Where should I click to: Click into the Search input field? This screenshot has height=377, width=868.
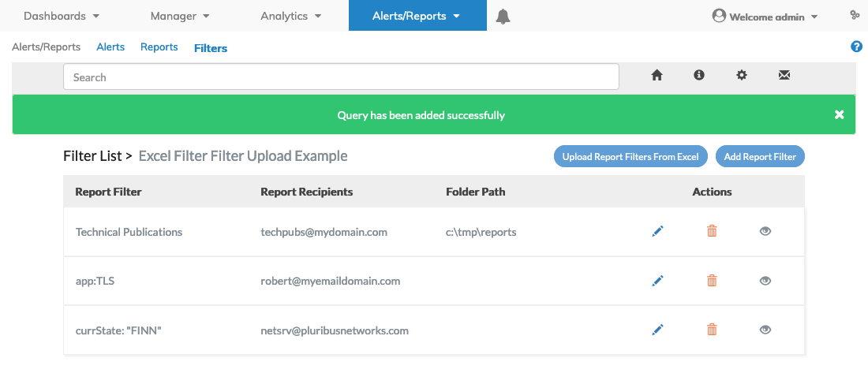coord(341,77)
